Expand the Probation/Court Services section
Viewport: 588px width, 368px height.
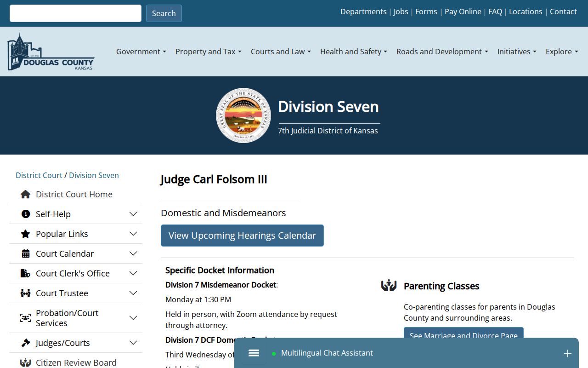[133, 318]
